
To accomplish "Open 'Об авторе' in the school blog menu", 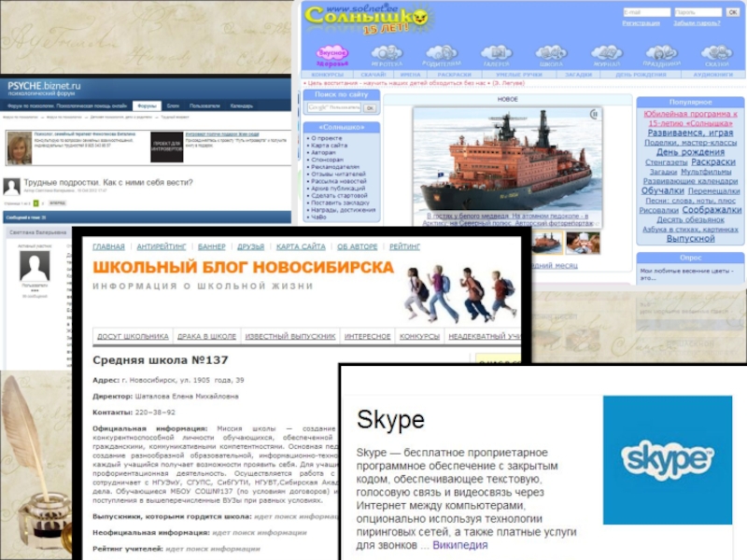I will click(x=358, y=246).
